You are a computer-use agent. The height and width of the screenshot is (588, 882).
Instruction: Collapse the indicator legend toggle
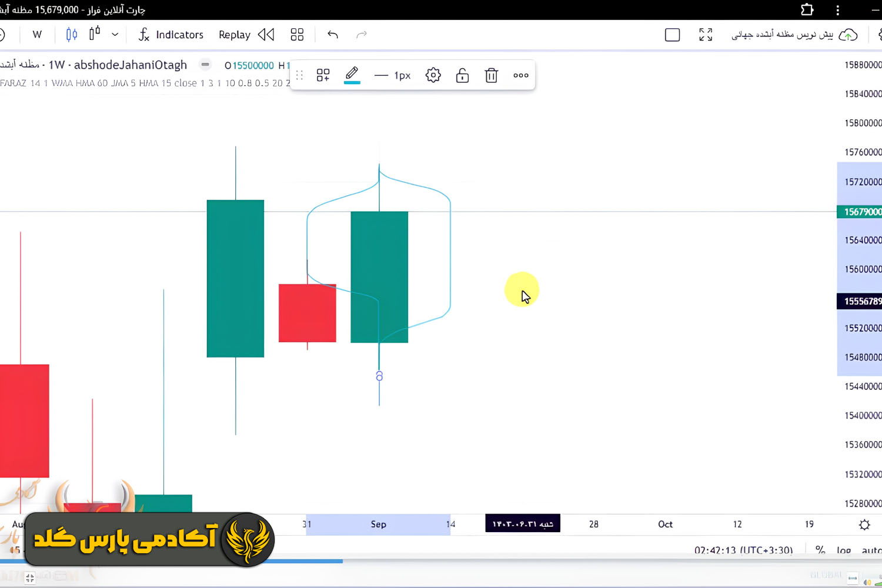[x=205, y=65]
